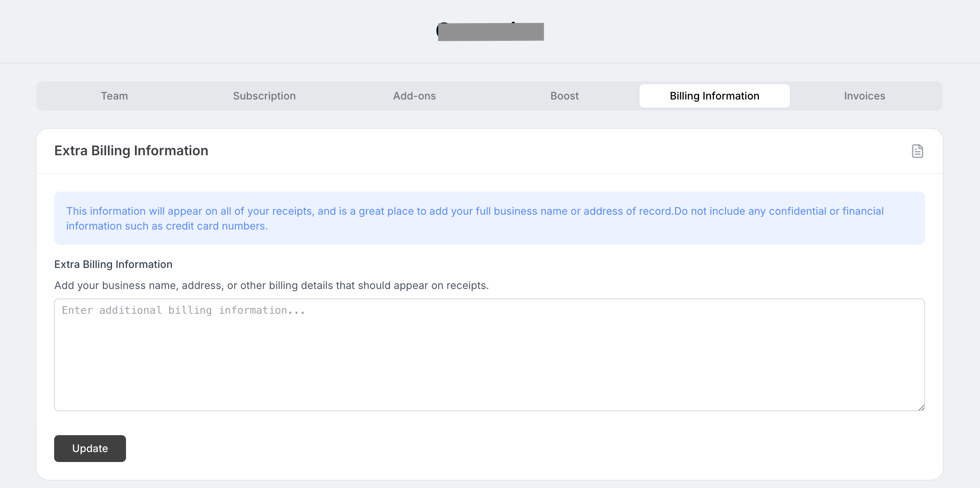This screenshot has height=488, width=980.
Task: Select the Boost tab
Action: [x=564, y=96]
